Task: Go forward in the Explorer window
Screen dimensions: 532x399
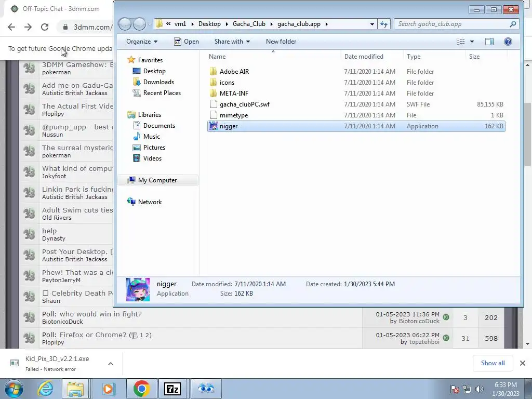Action: click(139, 24)
